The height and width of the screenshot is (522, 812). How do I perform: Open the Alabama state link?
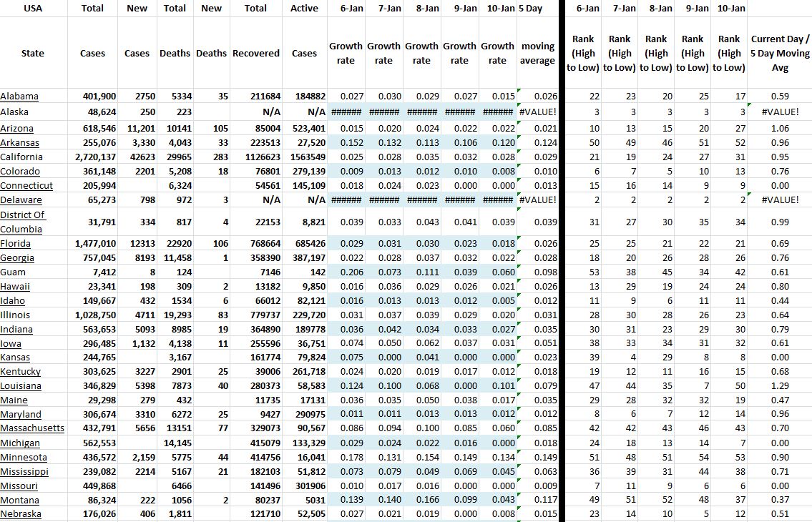(x=19, y=97)
